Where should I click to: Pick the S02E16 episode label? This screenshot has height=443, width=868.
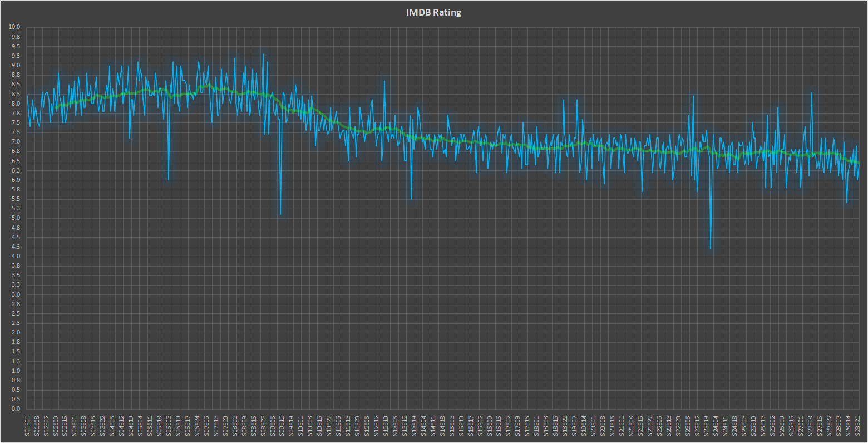[65, 426]
